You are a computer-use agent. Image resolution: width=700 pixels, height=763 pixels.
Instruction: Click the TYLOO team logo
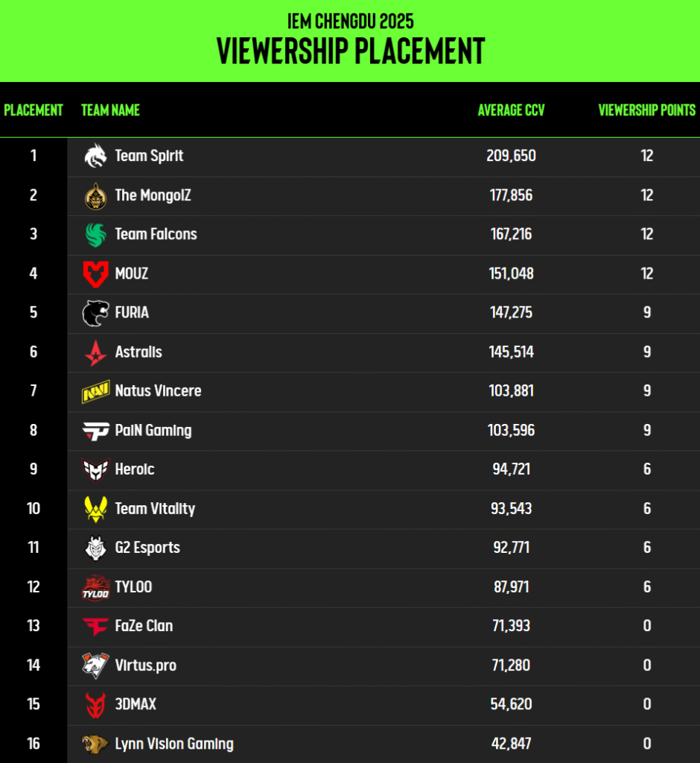coord(95,587)
